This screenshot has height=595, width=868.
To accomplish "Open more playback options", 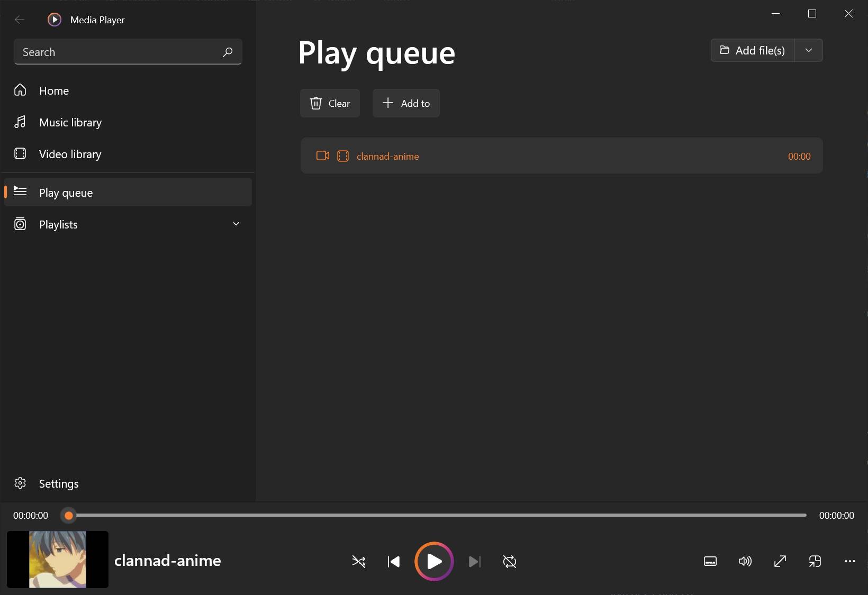I will pyautogui.click(x=850, y=562).
